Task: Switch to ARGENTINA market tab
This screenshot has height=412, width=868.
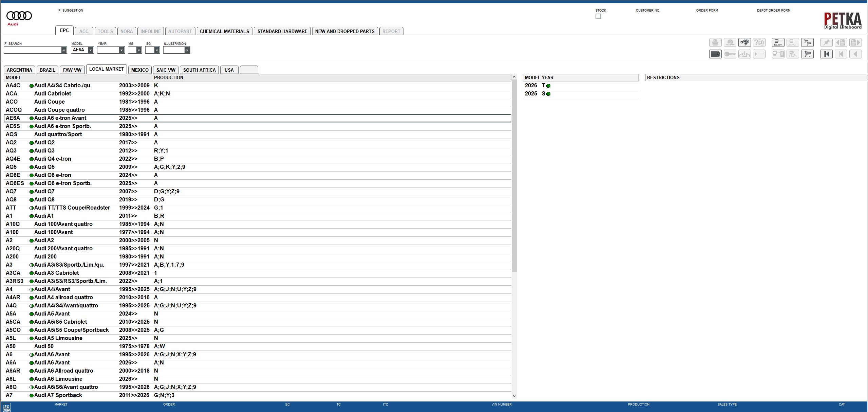Action: 19,70
